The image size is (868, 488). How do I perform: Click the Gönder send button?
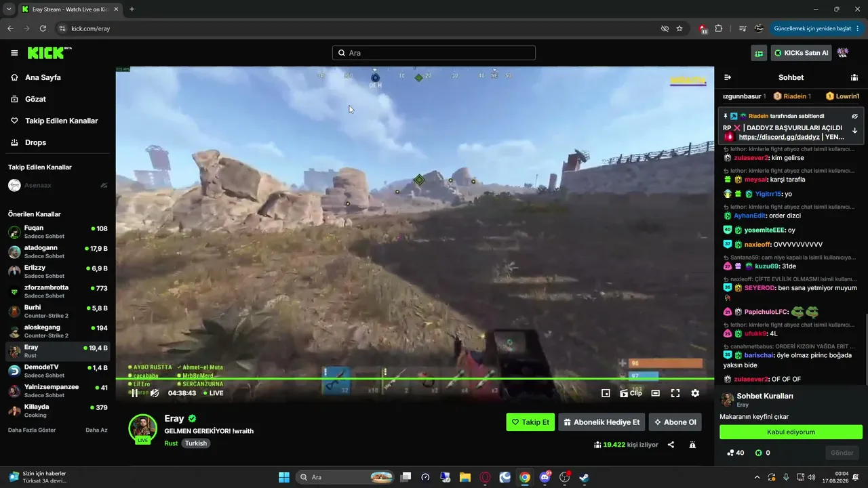click(x=842, y=453)
